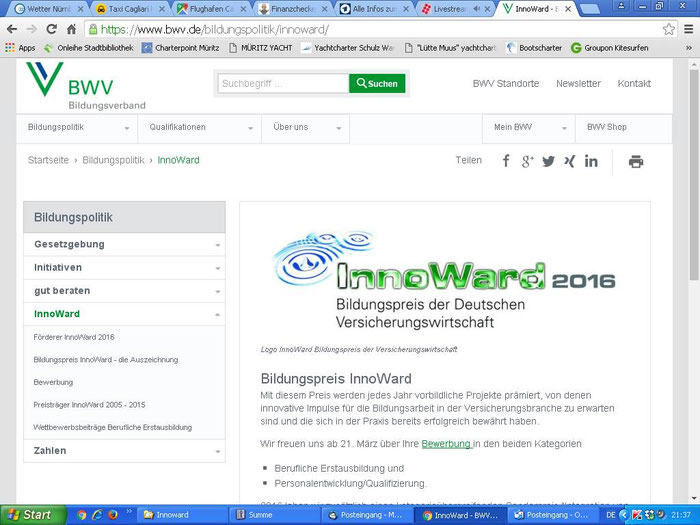Go to Bildungspolitik breadcrumb

(113, 160)
